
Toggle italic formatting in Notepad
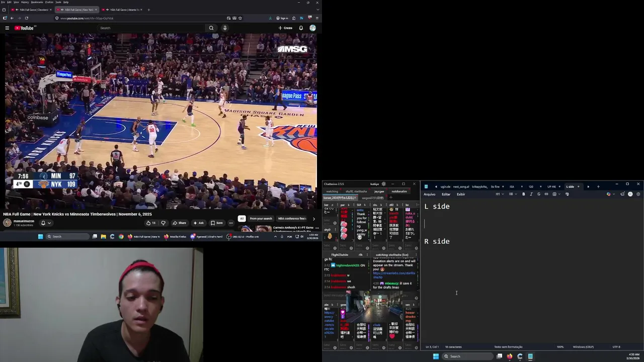click(x=531, y=194)
